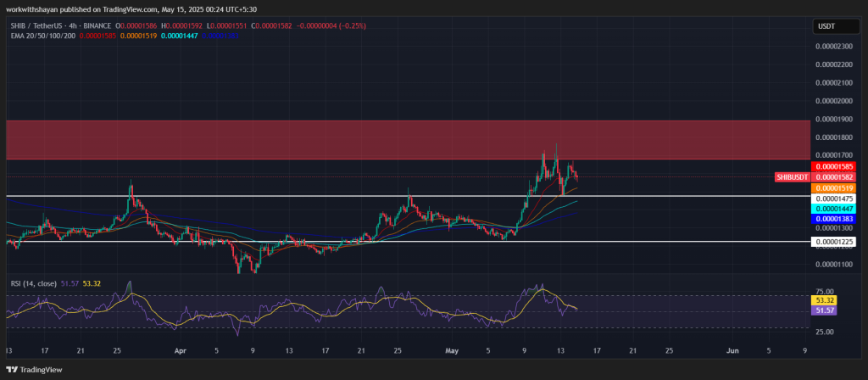Click white 0.00001475 level tag on axis

[833, 198]
